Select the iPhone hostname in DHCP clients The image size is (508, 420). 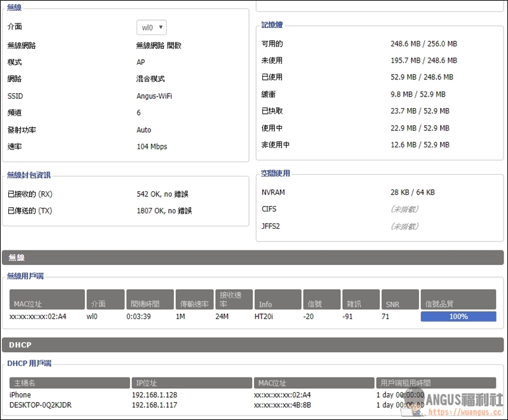(x=20, y=395)
